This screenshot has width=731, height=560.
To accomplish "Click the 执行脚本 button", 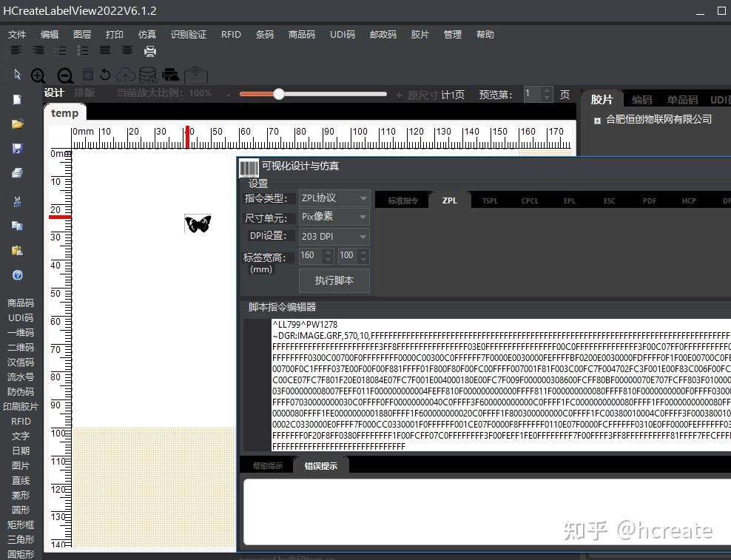I will click(x=334, y=281).
